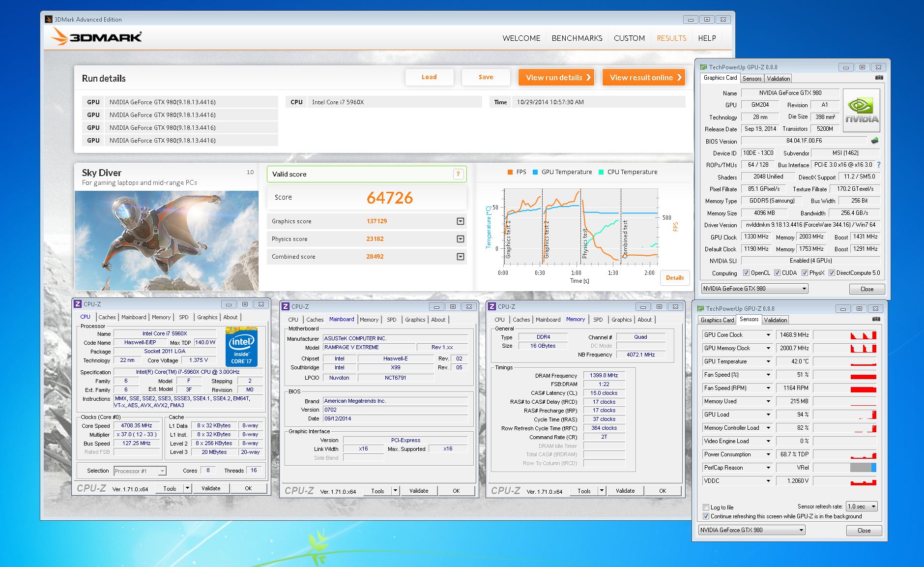This screenshot has width=924, height=567.
Task: Expand the Graphics score details
Action: 461,221
